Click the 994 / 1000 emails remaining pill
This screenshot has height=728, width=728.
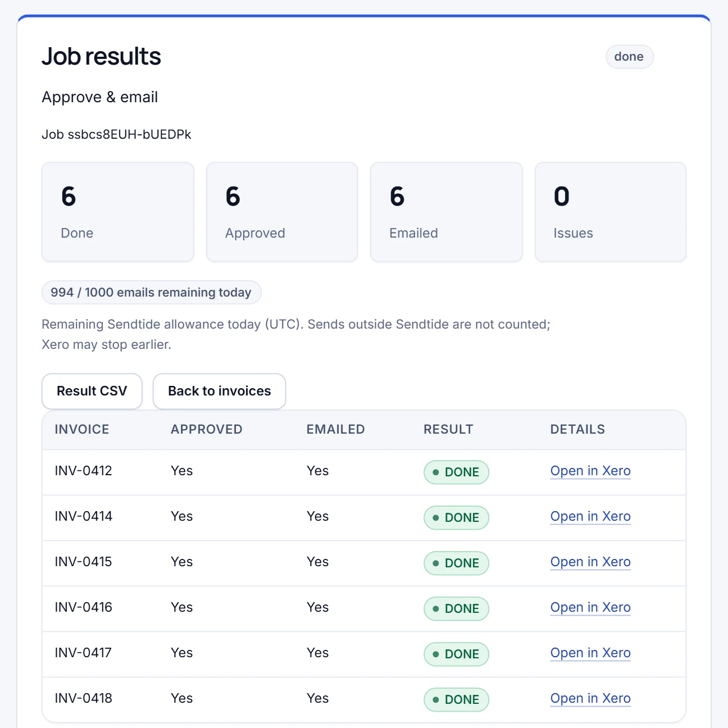[x=151, y=292]
